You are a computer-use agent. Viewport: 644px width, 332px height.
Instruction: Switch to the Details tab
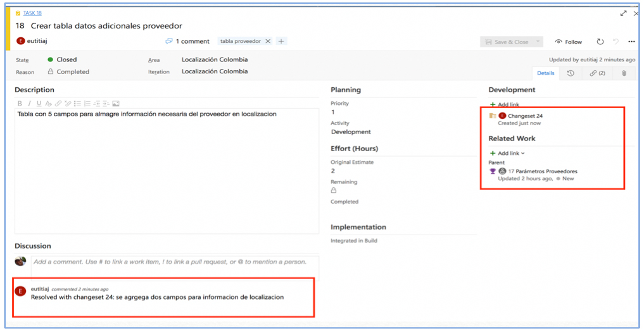click(x=546, y=73)
